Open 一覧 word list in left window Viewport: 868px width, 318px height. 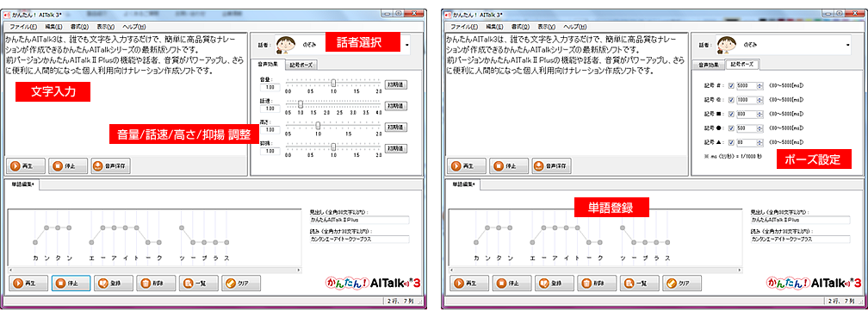click(x=198, y=283)
